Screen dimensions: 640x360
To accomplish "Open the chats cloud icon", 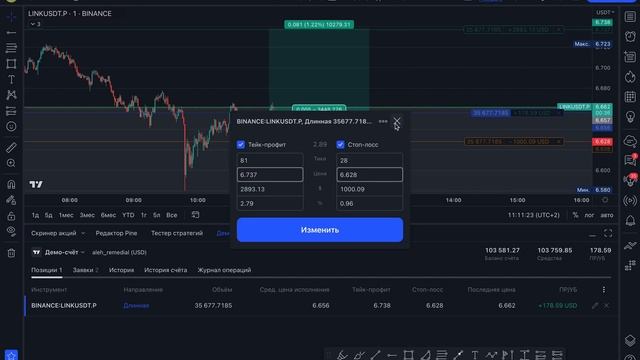I will [x=630, y=141].
